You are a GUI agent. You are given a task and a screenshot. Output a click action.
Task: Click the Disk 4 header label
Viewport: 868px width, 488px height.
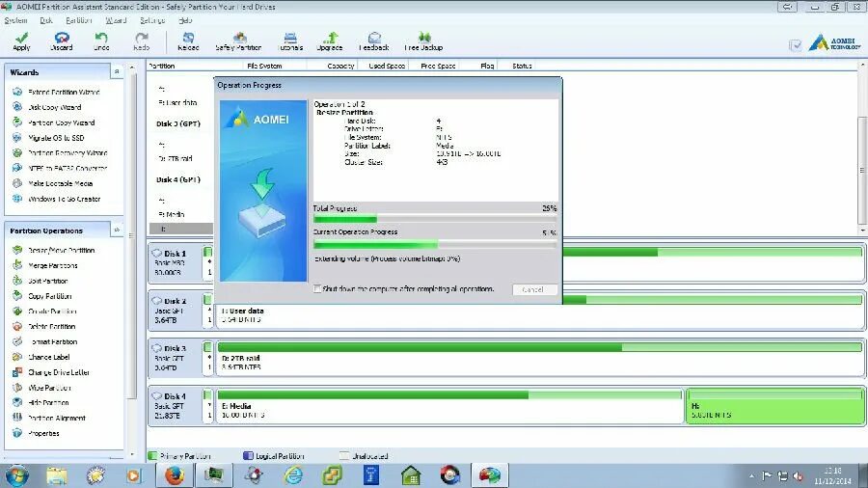(x=175, y=396)
